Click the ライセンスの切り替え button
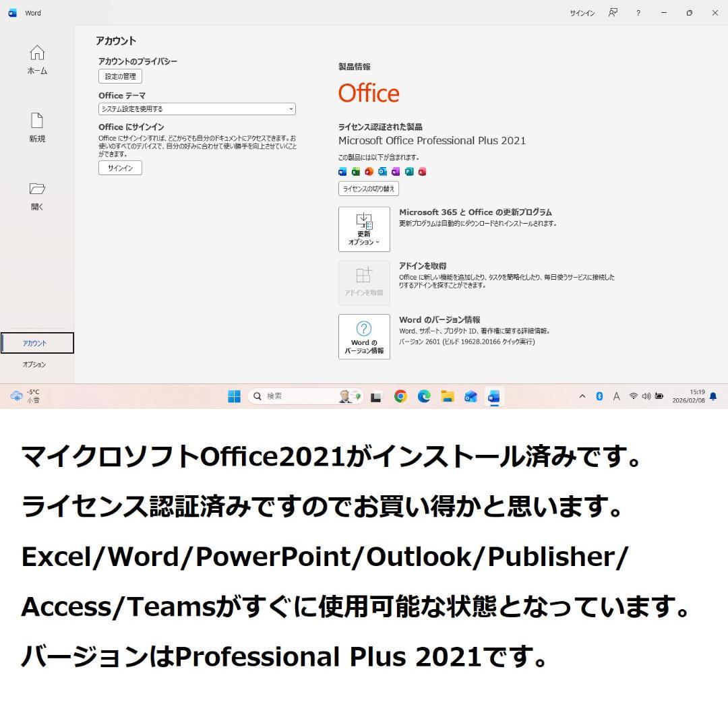This screenshot has height=721, width=728. tap(369, 189)
